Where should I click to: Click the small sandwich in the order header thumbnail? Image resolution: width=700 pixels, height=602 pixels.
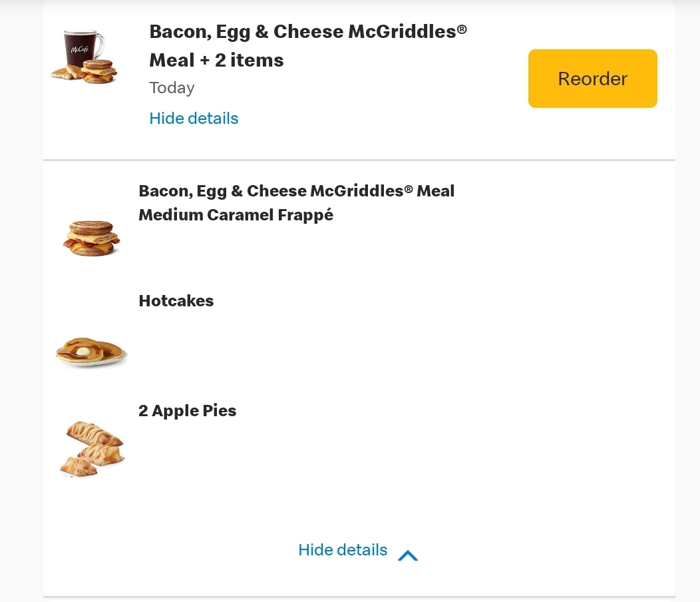(99, 71)
